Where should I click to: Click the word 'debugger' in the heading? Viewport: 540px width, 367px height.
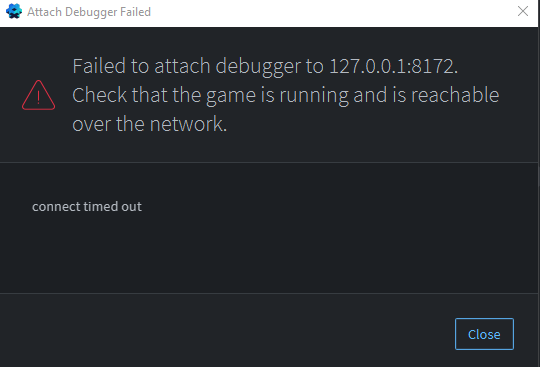(x=258, y=66)
